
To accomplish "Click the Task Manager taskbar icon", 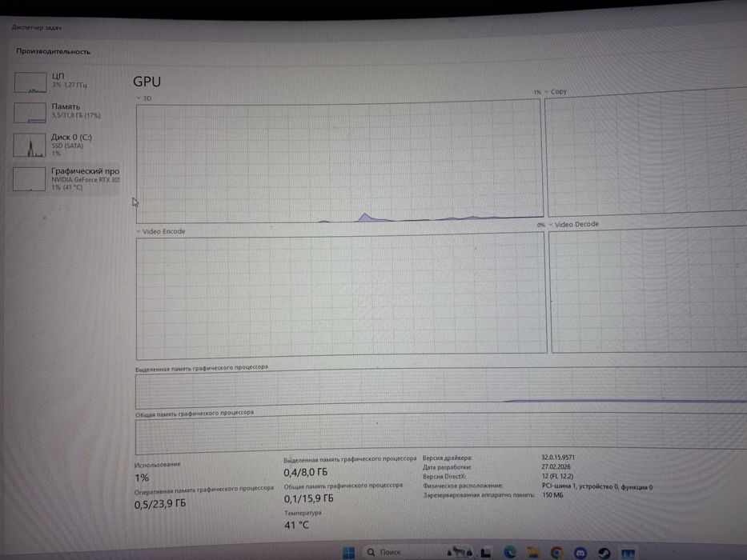I will coord(628,554).
